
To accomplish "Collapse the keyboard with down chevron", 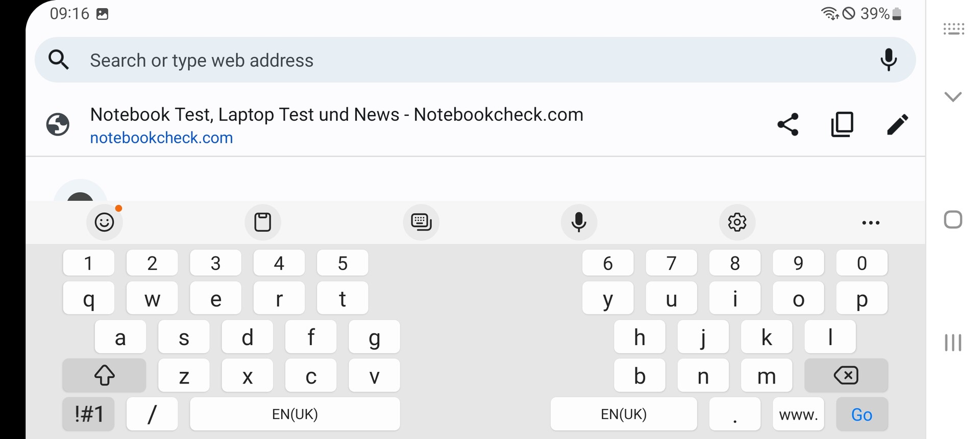I will click(x=953, y=96).
